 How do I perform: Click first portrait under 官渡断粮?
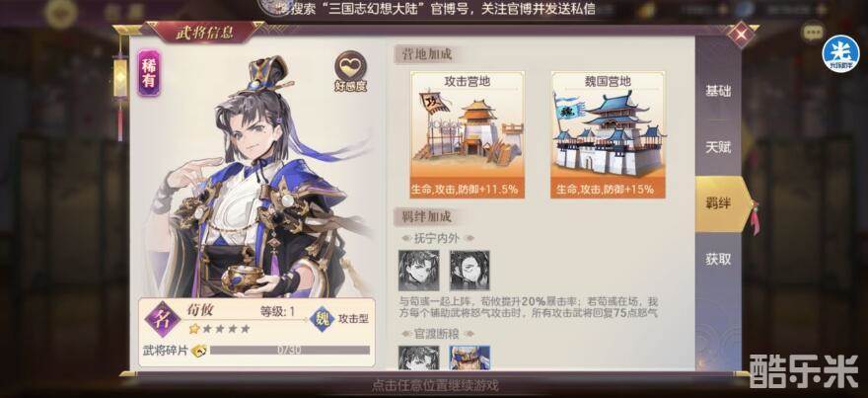coord(418,358)
